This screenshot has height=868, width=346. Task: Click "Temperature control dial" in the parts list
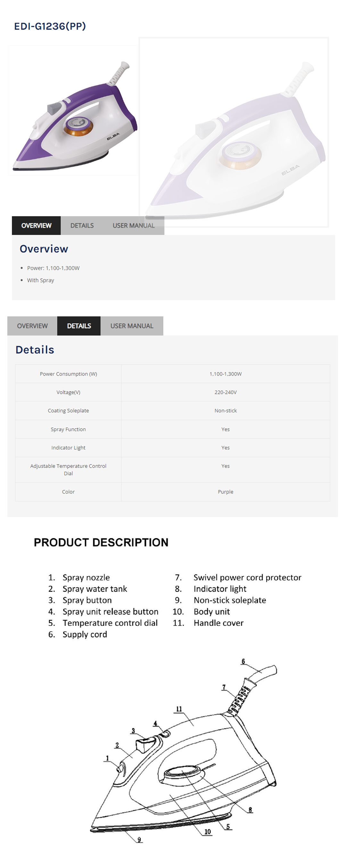point(110,623)
